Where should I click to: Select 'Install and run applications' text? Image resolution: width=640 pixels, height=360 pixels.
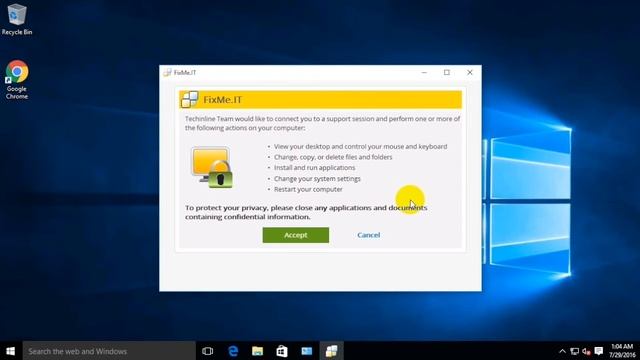coord(314,168)
